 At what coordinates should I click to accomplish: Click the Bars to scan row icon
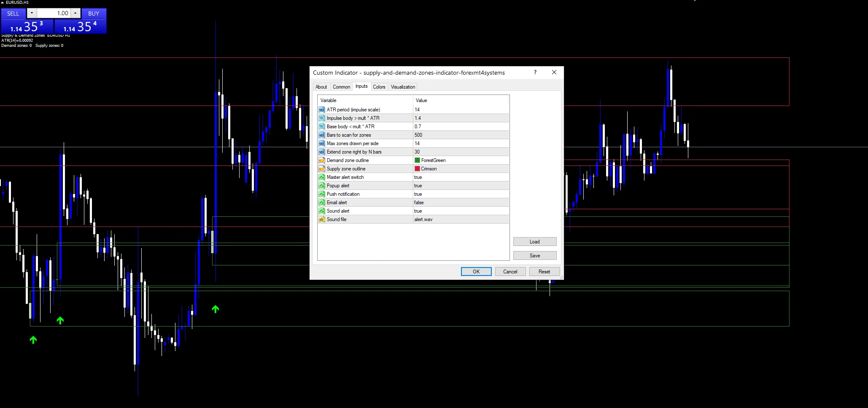pos(321,135)
